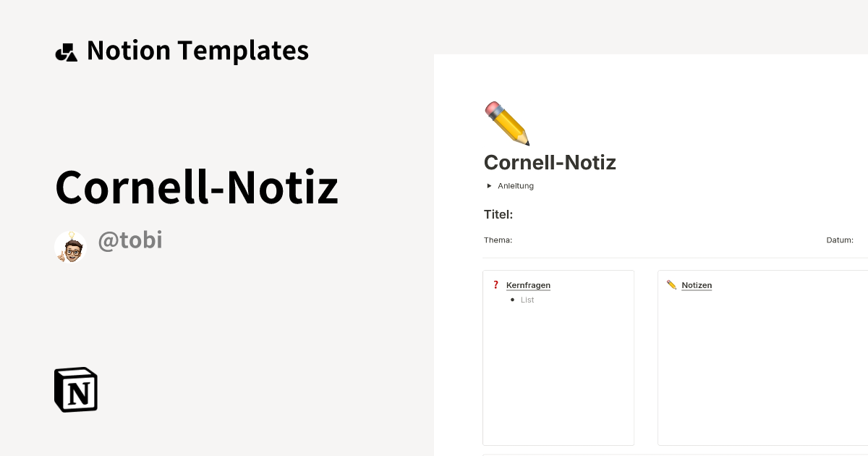868x456 pixels.
Task: Click @tobi's memoji avatar
Action: point(70,246)
